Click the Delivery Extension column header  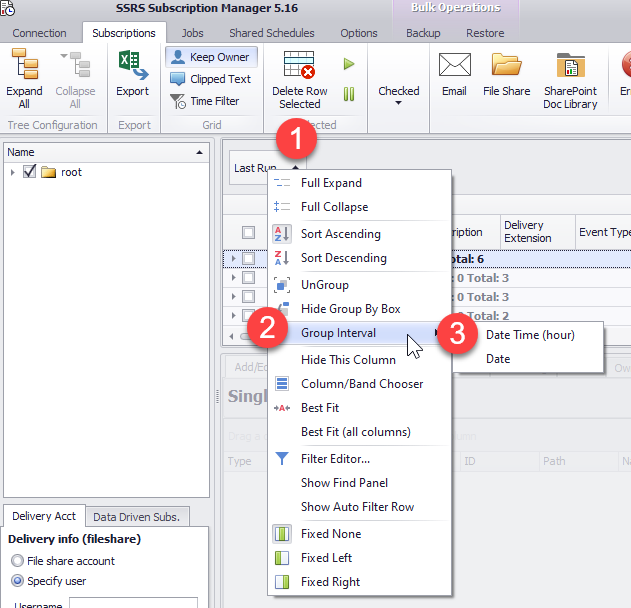pyautogui.click(x=538, y=232)
